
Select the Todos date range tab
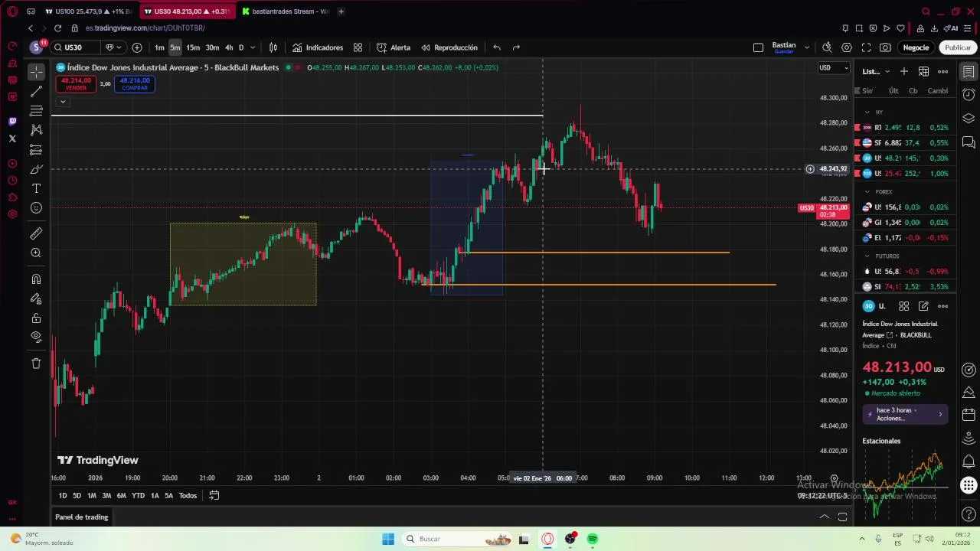188,495
